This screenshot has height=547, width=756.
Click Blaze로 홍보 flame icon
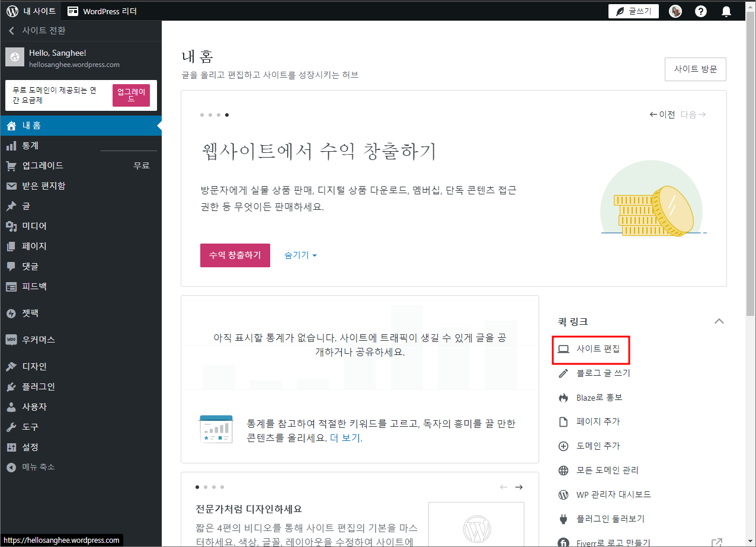[x=563, y=398]
